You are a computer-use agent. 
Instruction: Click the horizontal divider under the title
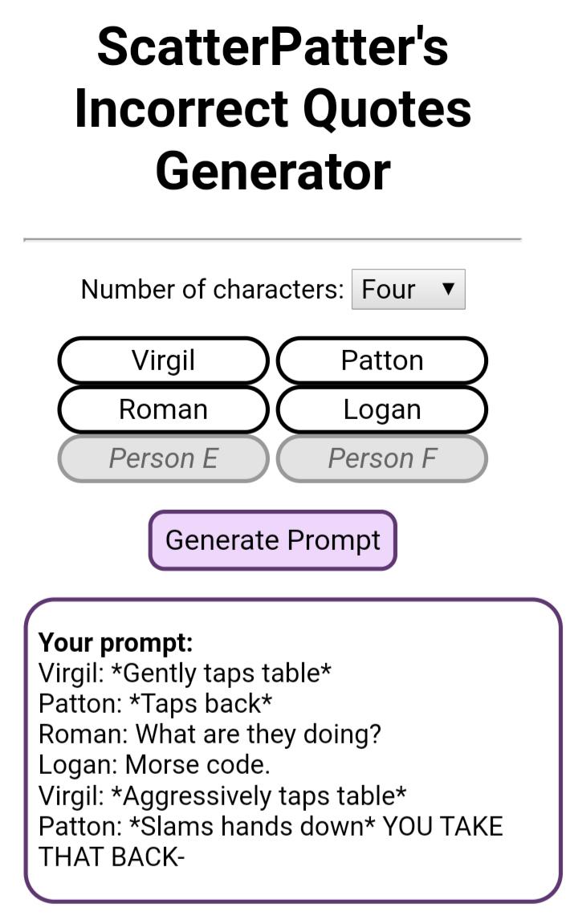pyautogui.click(x=273, y=239)
